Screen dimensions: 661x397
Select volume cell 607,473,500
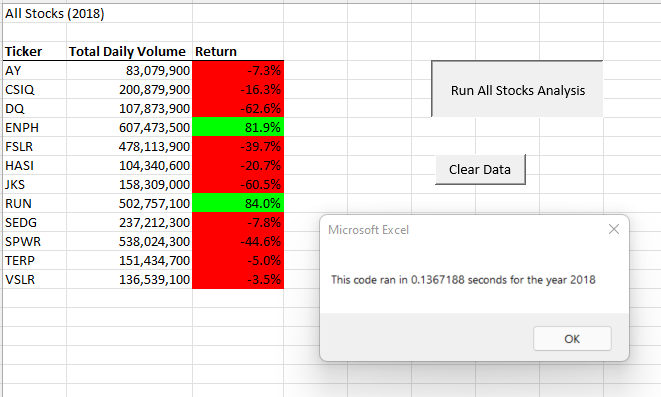point(129,127)
